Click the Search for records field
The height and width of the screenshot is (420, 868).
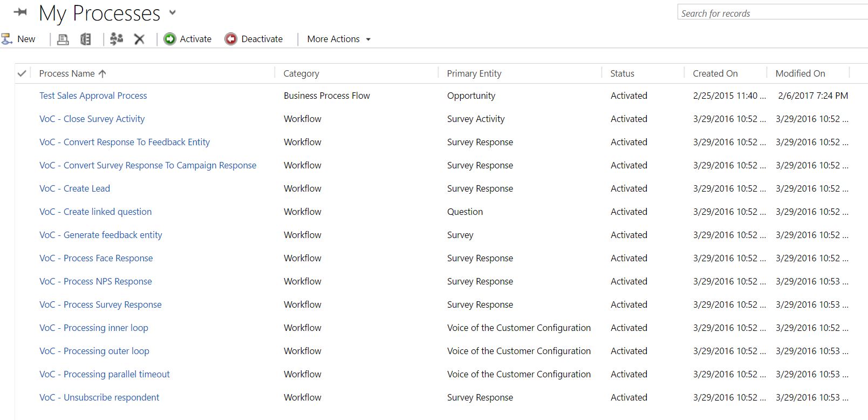tap(771, 13)
